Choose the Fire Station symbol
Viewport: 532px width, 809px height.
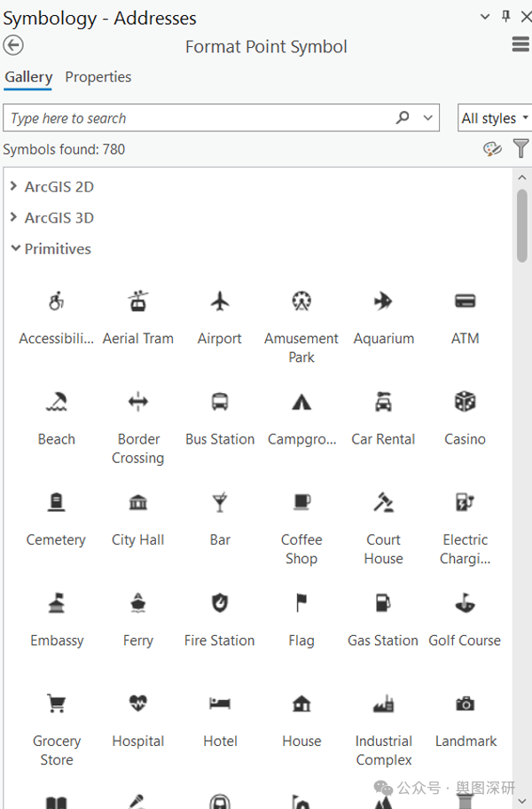tap(220, 602)
